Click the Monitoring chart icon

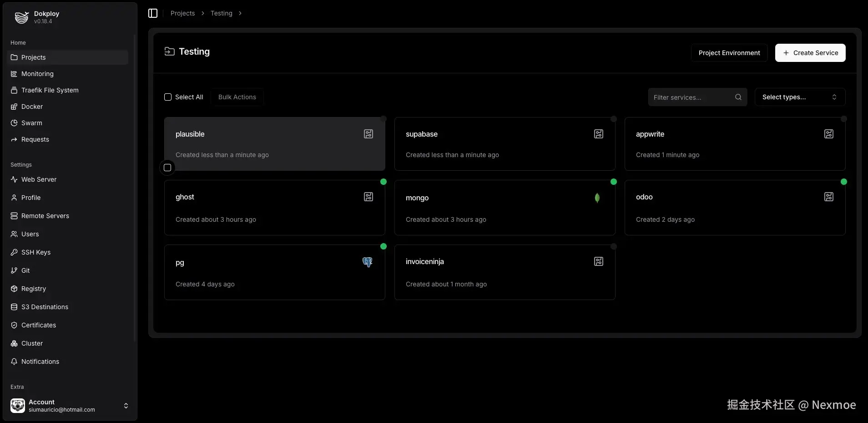point(14,74)
